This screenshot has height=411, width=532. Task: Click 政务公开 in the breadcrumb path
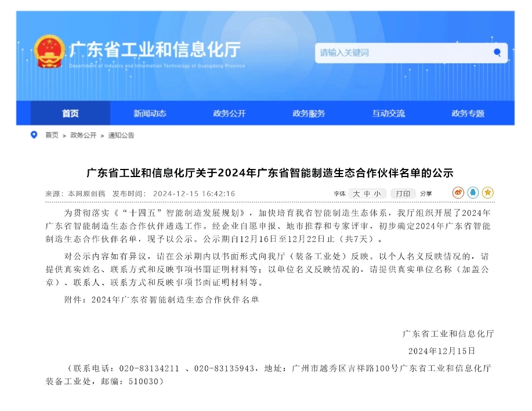[83, 135]
